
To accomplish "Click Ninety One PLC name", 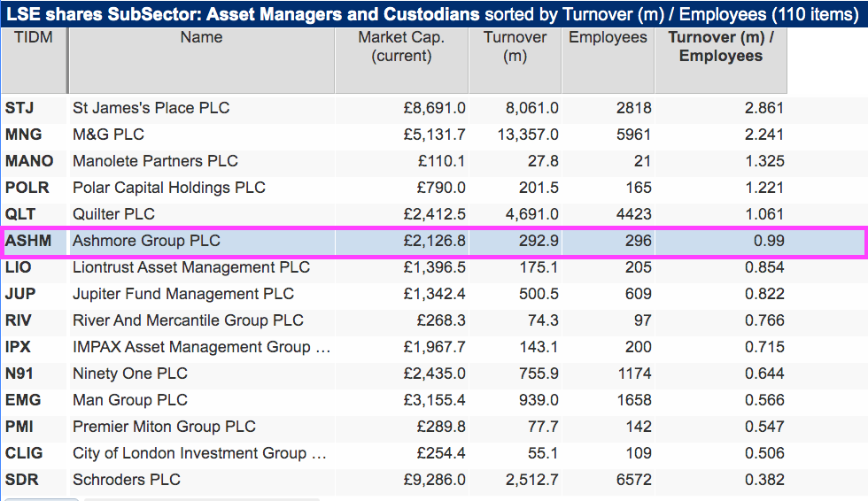I will pyautogui.click(x=130, y=374).
